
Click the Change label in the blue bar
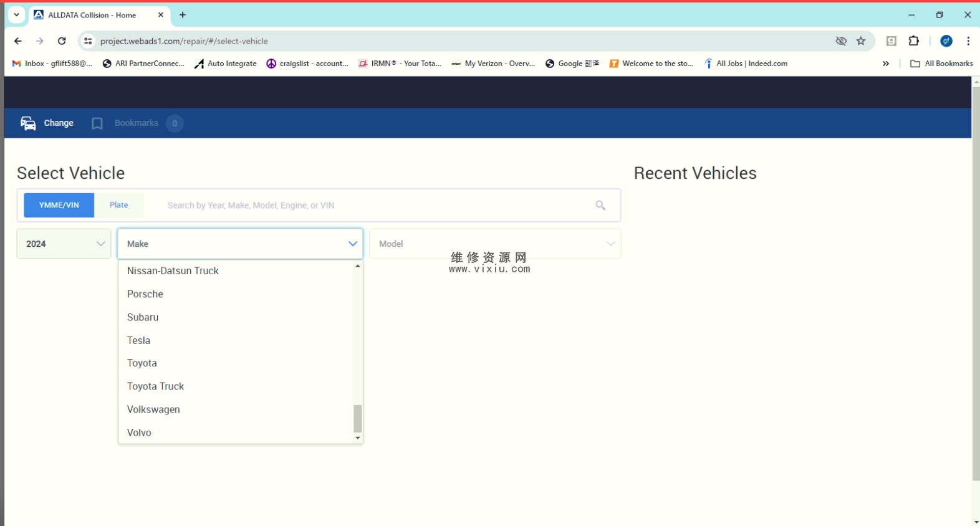click(x=59, y=123)
